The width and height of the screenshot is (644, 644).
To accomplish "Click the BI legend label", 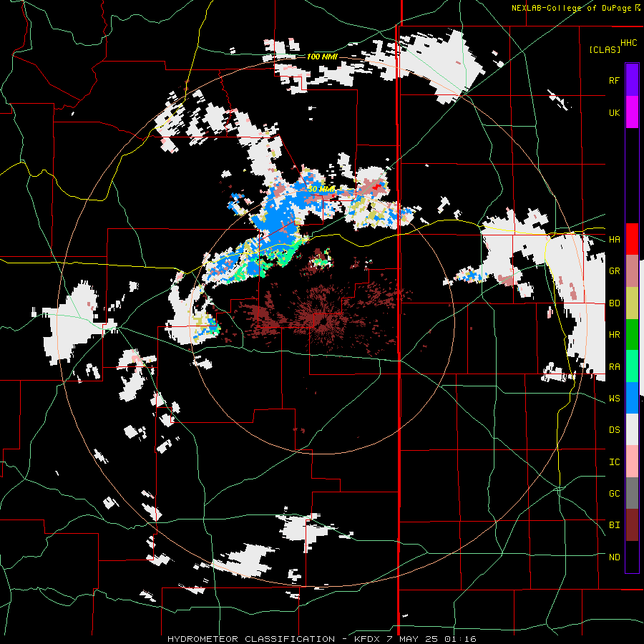I will click(614, 525).
